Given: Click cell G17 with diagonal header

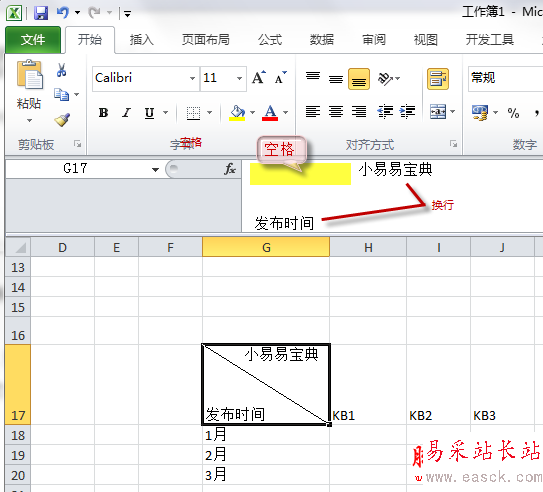Looking at the screenshot, I should [266, 384].
